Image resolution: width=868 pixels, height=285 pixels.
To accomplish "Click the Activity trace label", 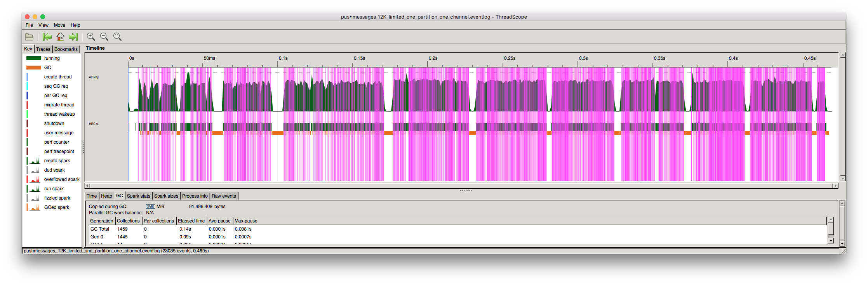I will (x=94, y=77).
